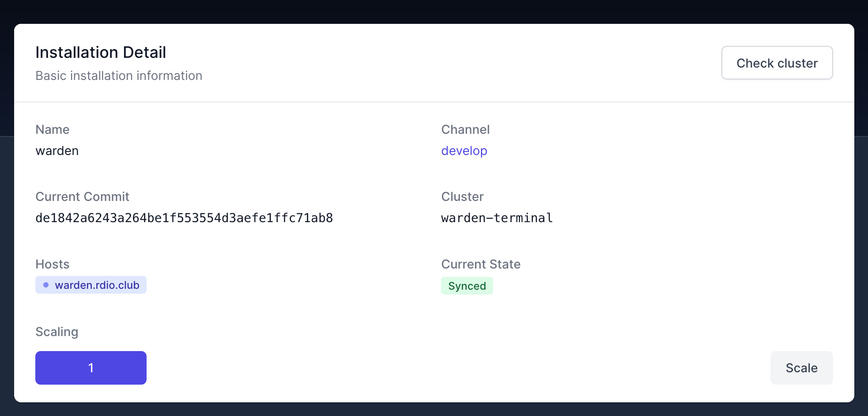This screenshot has width=868, height=416.
Task: Click the Channel field label
Action: tap(465, 129)
